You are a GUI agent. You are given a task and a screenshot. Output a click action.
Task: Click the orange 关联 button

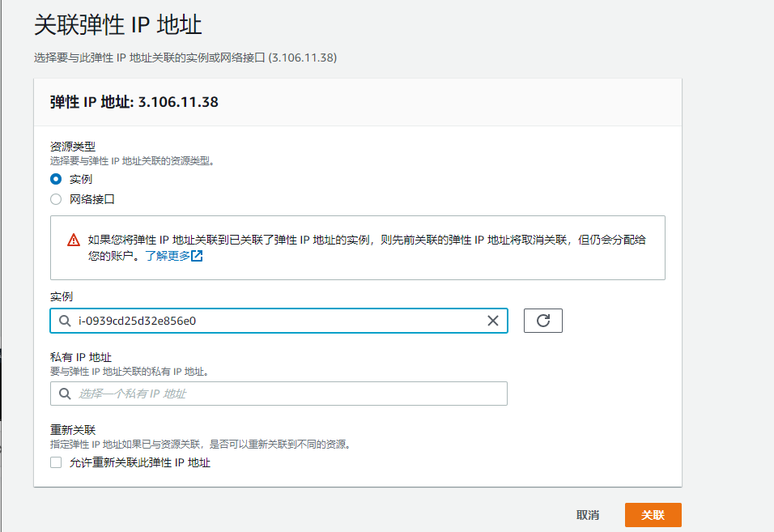tap(653, 515)
